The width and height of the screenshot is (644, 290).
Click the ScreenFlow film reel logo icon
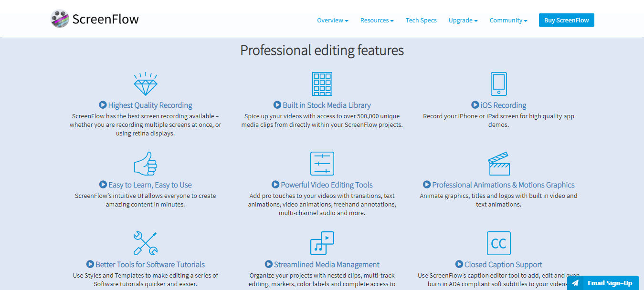click(x=60, y=19)
